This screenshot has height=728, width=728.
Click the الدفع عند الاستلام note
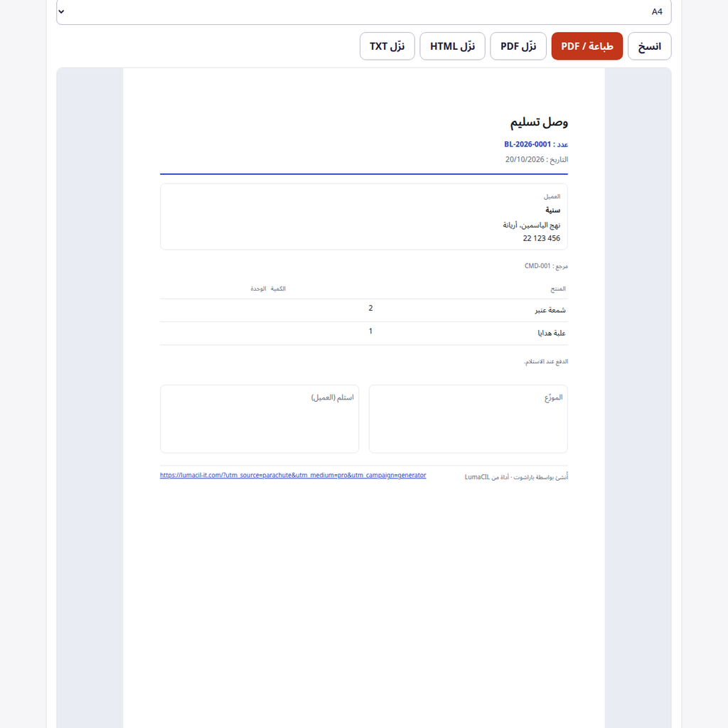pyautogui.click(x=546, y=362)
